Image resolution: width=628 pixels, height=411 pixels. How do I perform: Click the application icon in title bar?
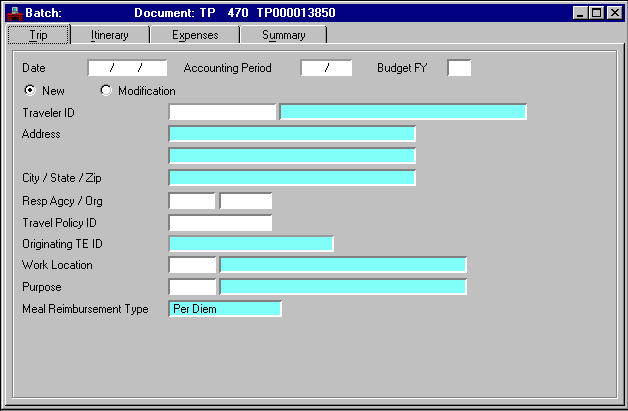point(14,13)
